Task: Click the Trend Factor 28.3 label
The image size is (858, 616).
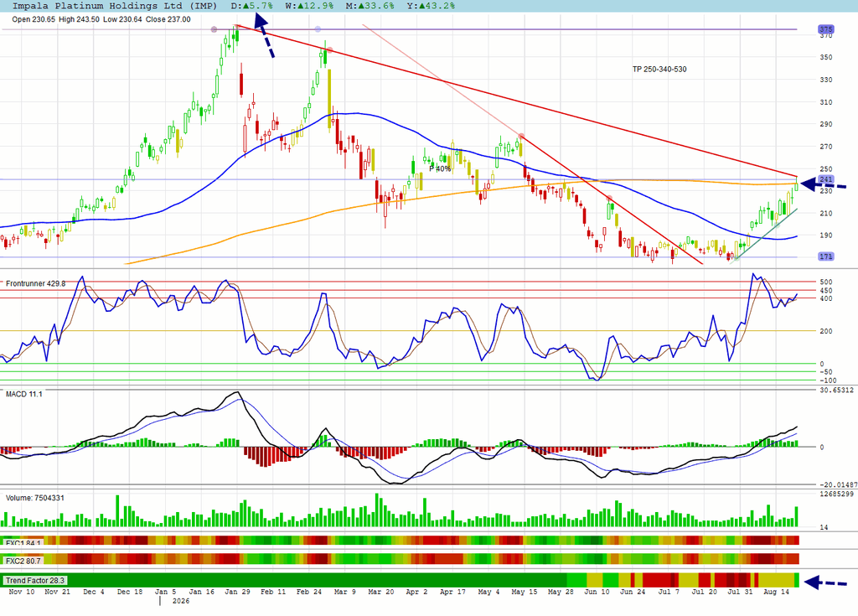Action: click(35, 581)
